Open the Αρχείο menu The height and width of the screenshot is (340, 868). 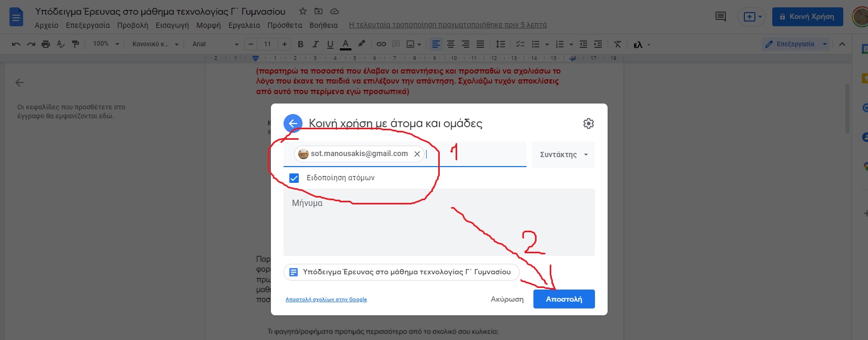click(46, 25)
